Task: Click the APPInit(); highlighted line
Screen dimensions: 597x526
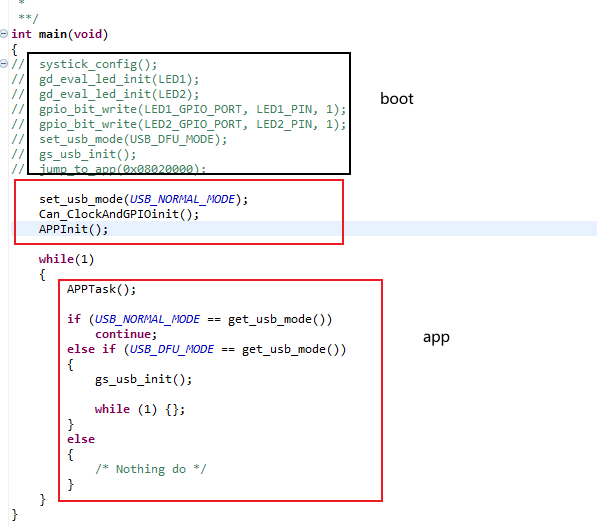Action: point(73,229)
